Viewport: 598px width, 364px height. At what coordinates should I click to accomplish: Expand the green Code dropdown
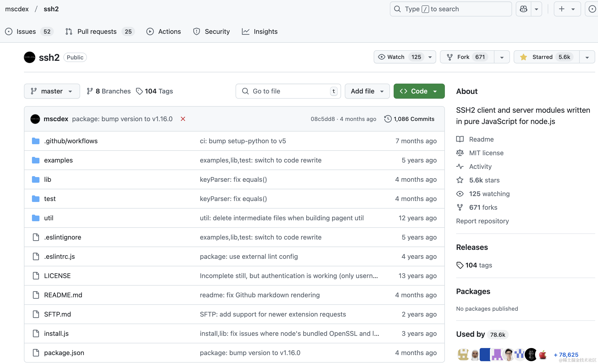pyautogui.click(x=419, y=91)
